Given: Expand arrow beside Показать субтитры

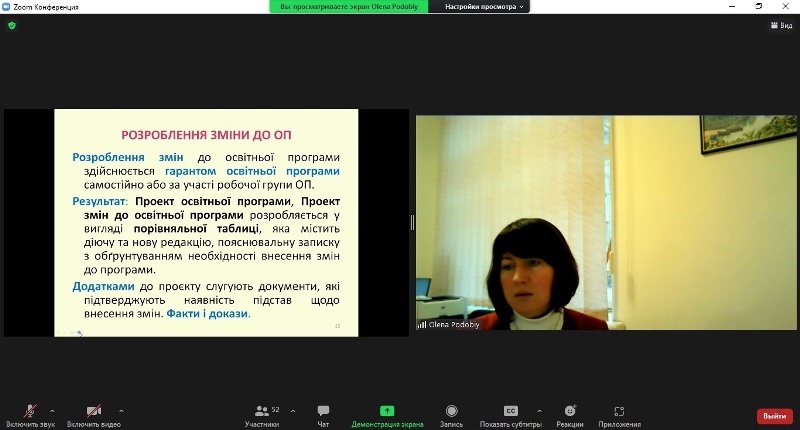Looking at the screenshot, I should click(x=539, y=411).
